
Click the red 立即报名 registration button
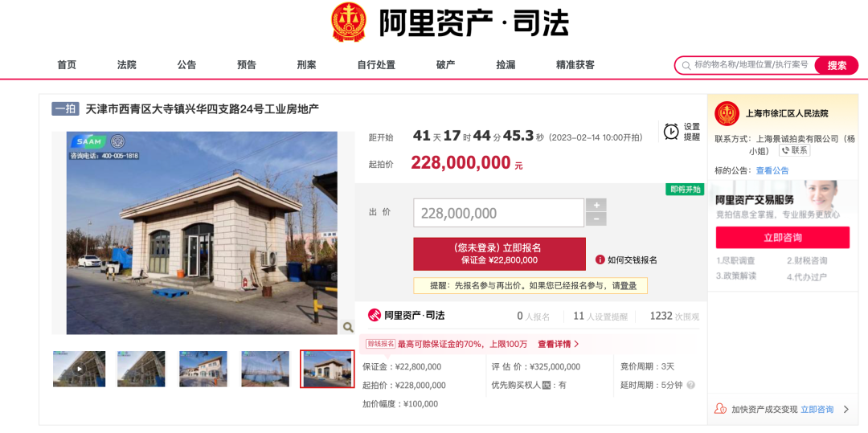[x=499, y=254]
